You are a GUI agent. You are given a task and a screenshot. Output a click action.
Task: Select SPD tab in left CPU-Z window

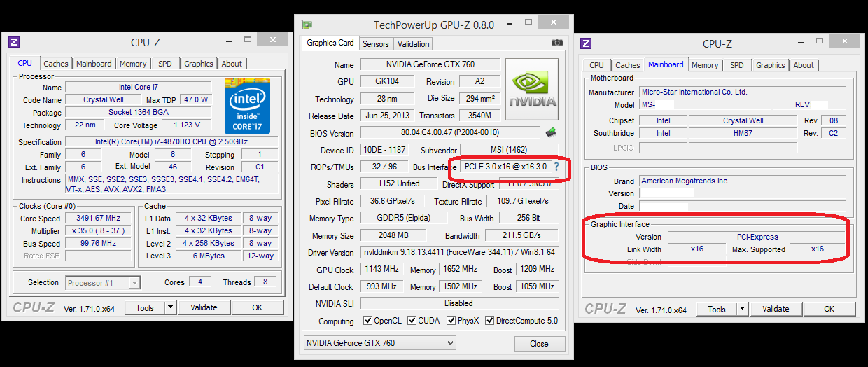(x=164, y=64)
